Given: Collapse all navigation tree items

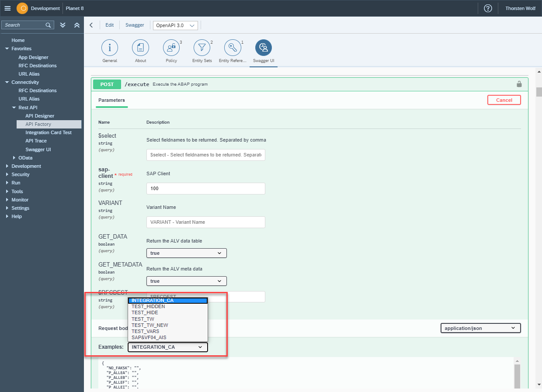Looking at the screenshot, I should [77, 25].
